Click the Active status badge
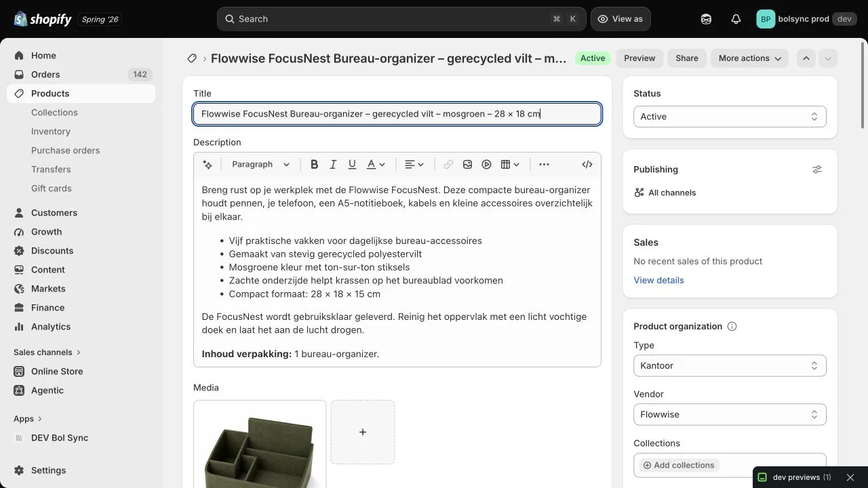The image size is (868, 488). 593,58
